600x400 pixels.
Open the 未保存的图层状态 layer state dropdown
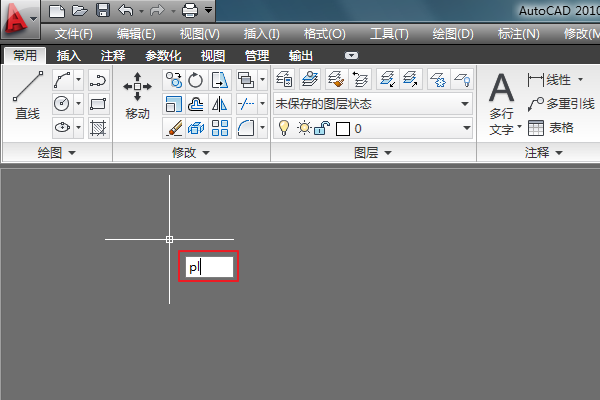[373, 104]
